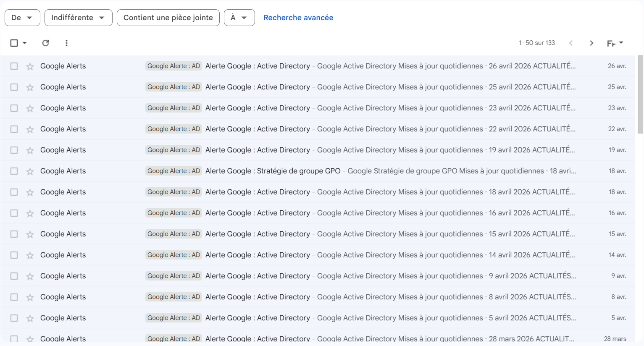Select the 26 avr. email checkbox
Viewport: 644px width, 346px height.
pos(14,66)
